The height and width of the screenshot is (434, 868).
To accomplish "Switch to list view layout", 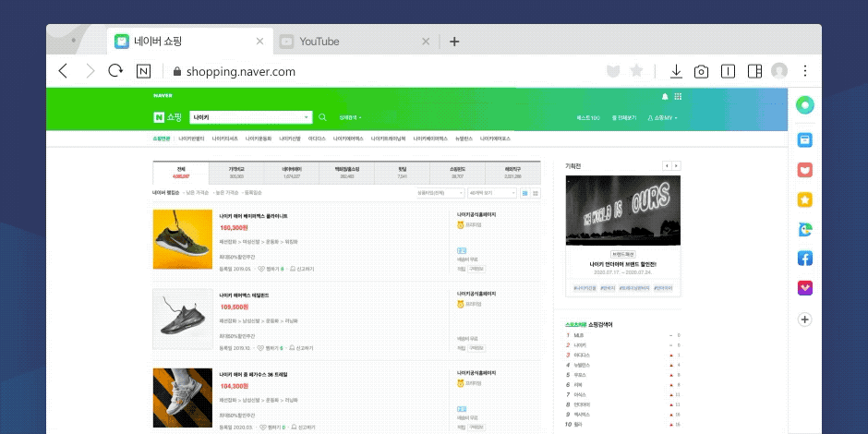I will pos(524,193).
